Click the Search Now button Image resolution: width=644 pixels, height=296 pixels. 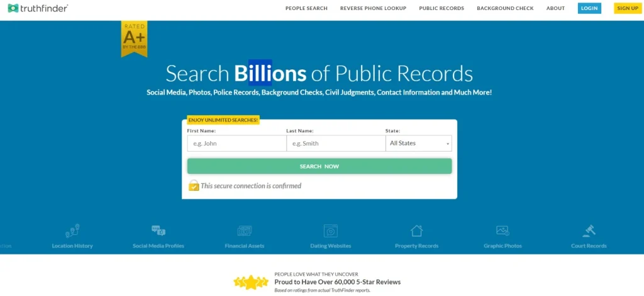[x=319, y=166]
